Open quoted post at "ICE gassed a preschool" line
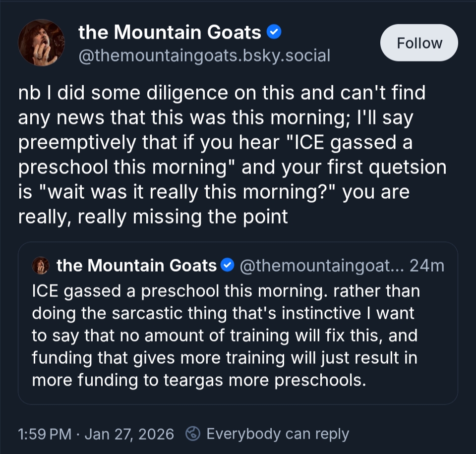 tap(226, 291)
